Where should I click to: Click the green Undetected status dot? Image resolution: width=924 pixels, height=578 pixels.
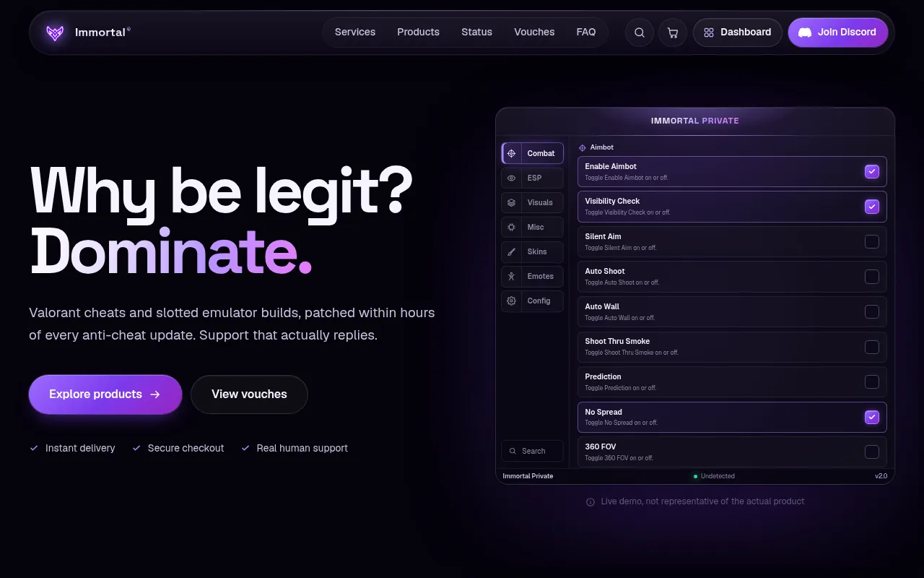(695, 477)
